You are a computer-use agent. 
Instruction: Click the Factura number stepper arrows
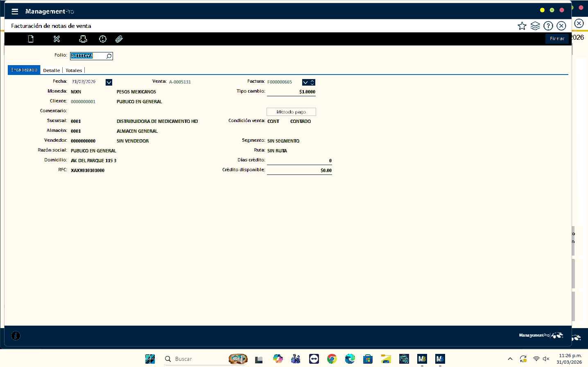(x=312, y=82)
